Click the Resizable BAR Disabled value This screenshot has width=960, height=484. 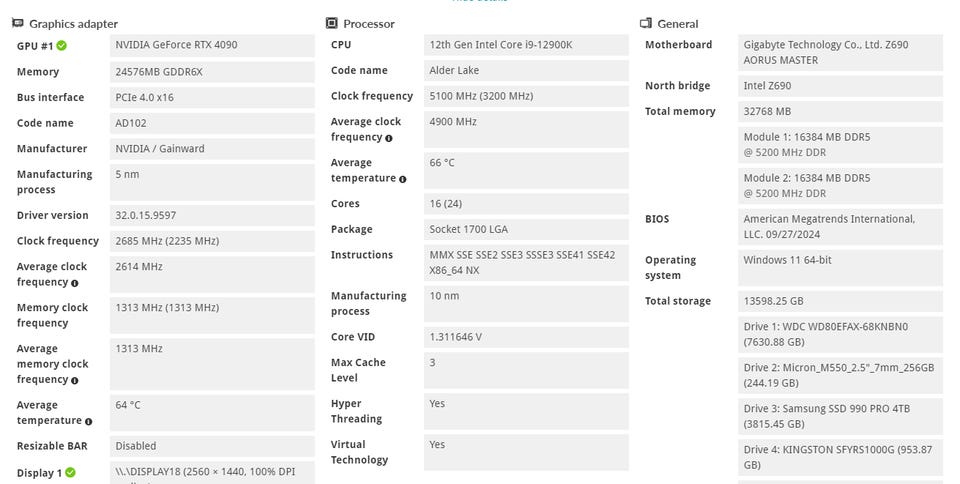[x=136, y=446]
